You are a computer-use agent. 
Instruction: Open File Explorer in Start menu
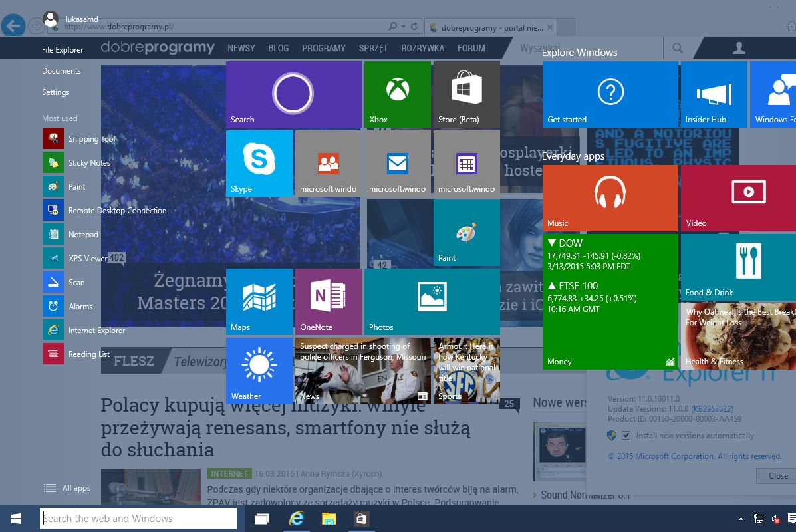point(63,49)
